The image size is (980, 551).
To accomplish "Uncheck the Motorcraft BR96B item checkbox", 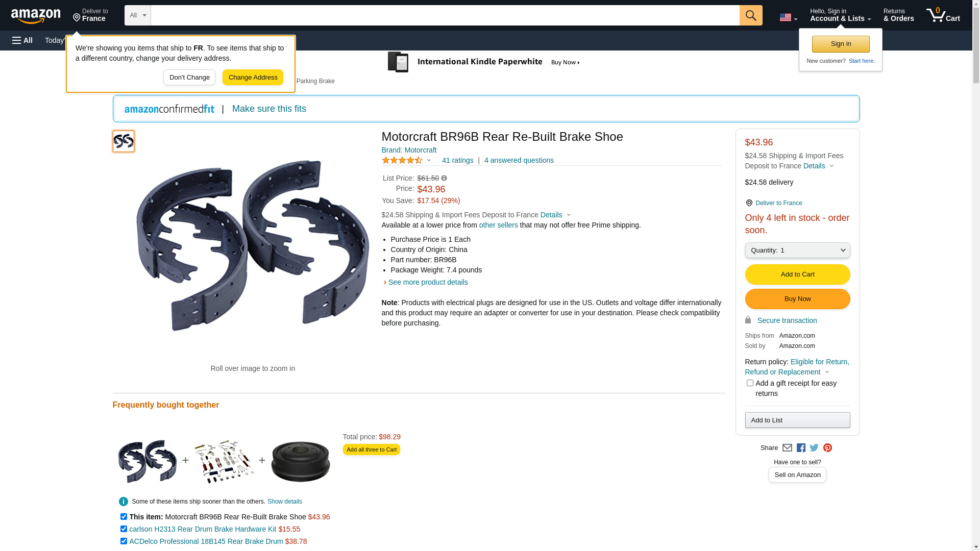I will [124, 517].
